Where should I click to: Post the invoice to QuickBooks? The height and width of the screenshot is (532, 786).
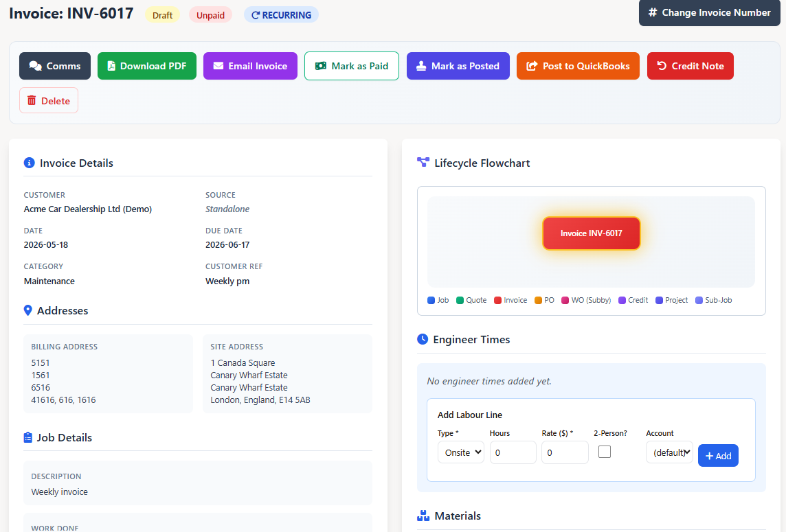click(x=578, y=66)
